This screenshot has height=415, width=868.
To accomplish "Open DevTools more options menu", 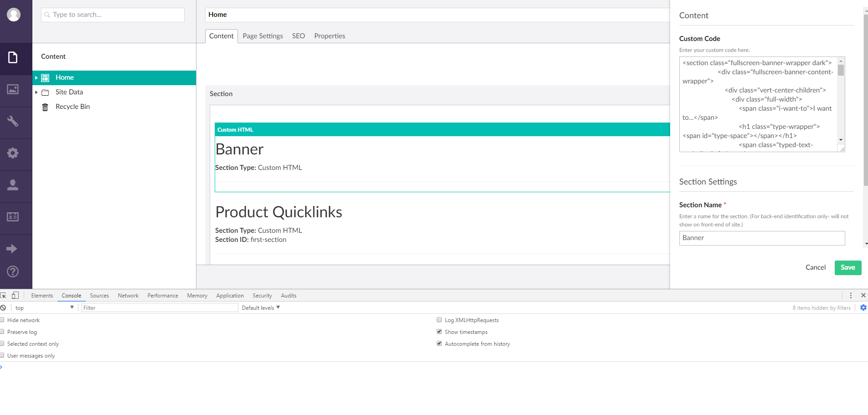I will coord(851,295).
